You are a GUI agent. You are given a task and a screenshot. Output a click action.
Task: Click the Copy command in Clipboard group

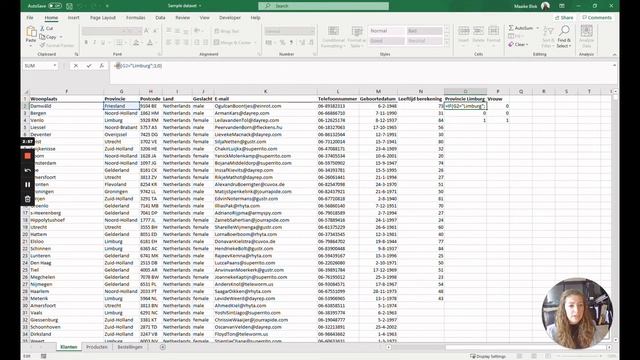click(48, 37)
